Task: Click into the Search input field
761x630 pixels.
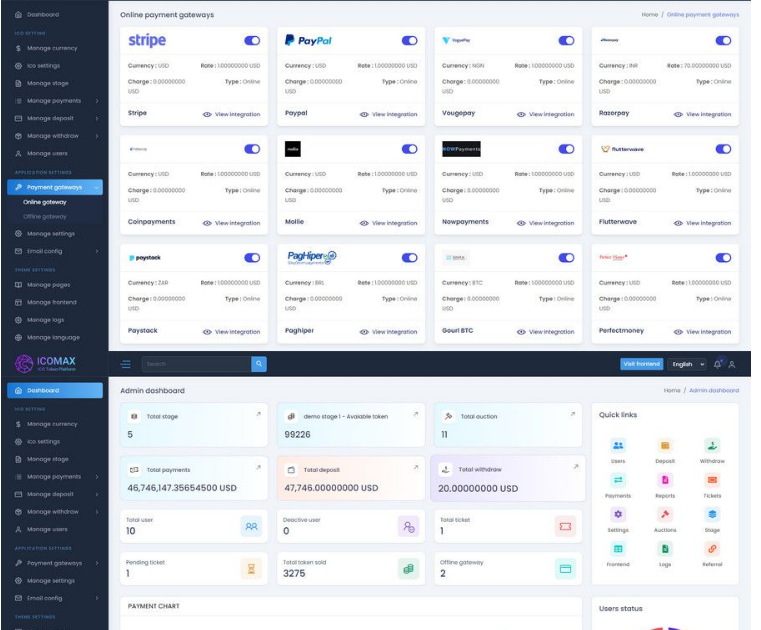Action: [195, 365]
